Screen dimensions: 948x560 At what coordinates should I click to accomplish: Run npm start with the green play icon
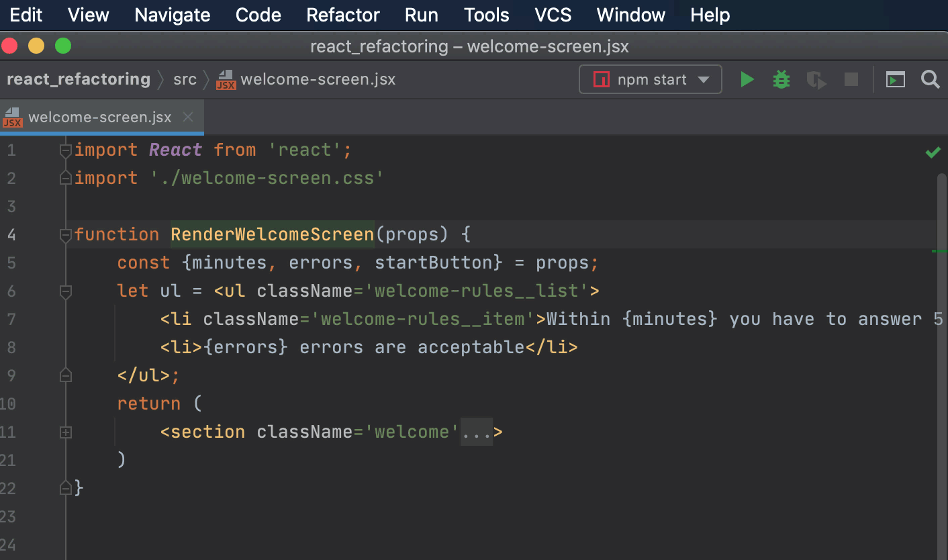tap(747, 79)
